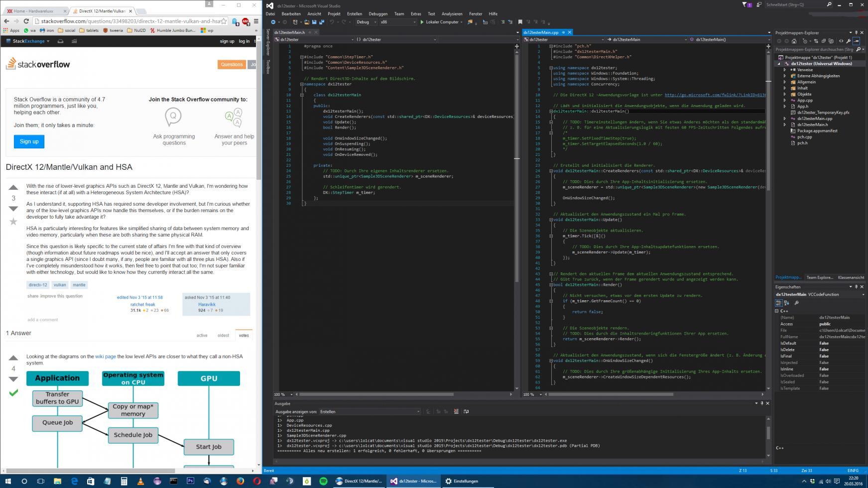Viewport: 868px width, 488px height.
Task: Open Spotify from the Windows taskbar
Action: [x=323, y=481]
